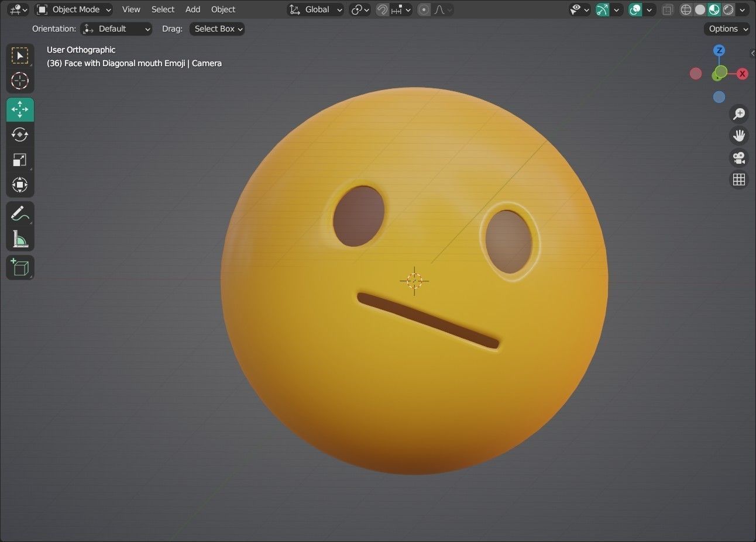Image resolution: width=756 pixels, height=542 pixels.
Task: Click the Select Box tool in the toolbar
Action: click(20, 56)
